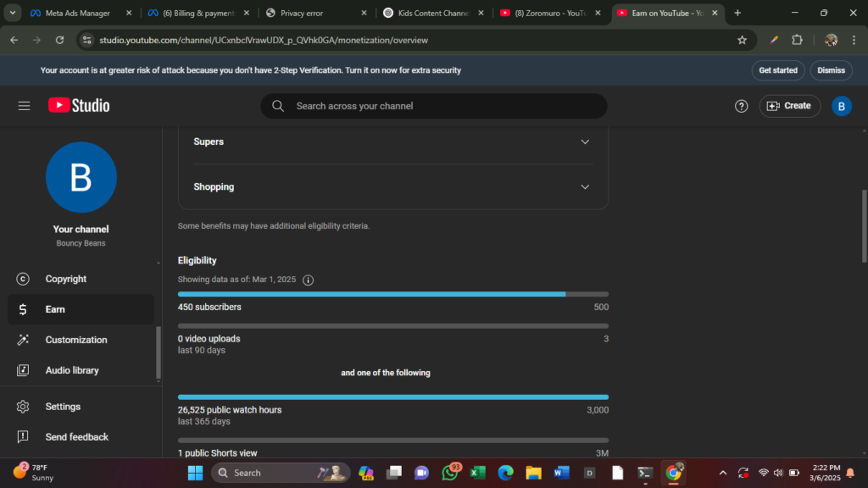Go to Audio library in sidebar

click(72, 370)
